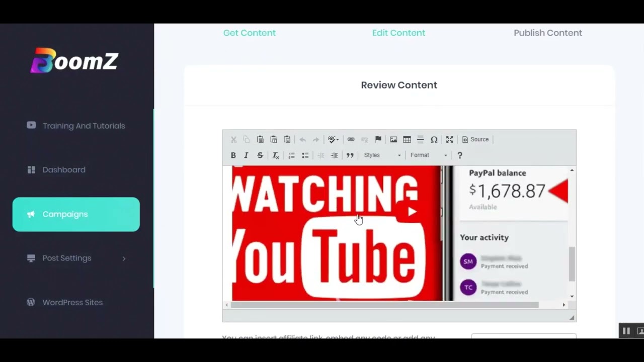The height and width of the screenshot is (362, 644).
Task: Click the Remove Format icon
Action: (x=276, y=155)
